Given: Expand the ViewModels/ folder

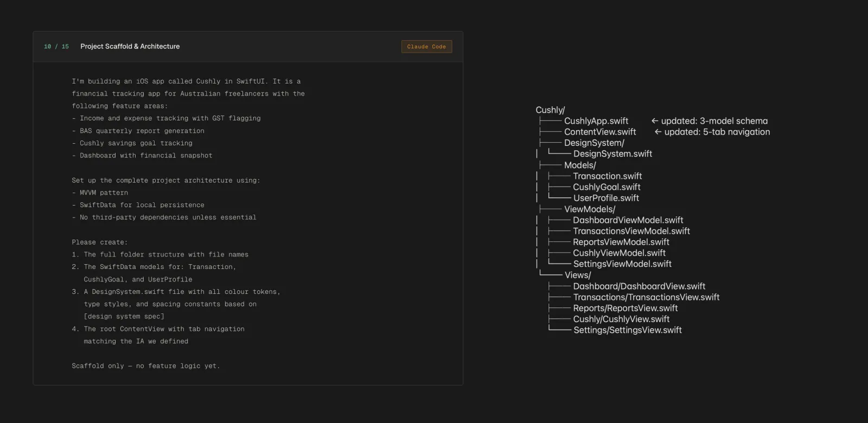Looking at the screenshot, I should pos(590,209).
